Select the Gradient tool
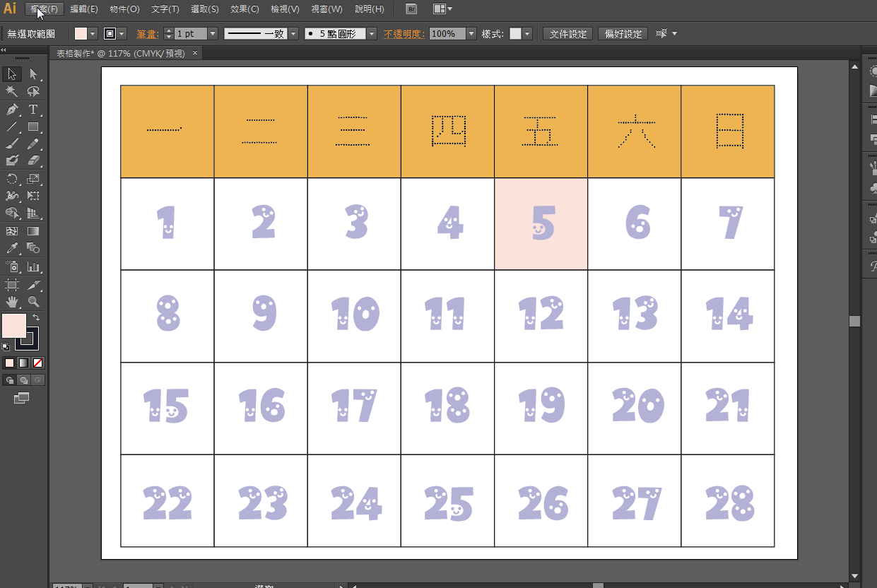The image size is (877, 588). click(33, 231)
